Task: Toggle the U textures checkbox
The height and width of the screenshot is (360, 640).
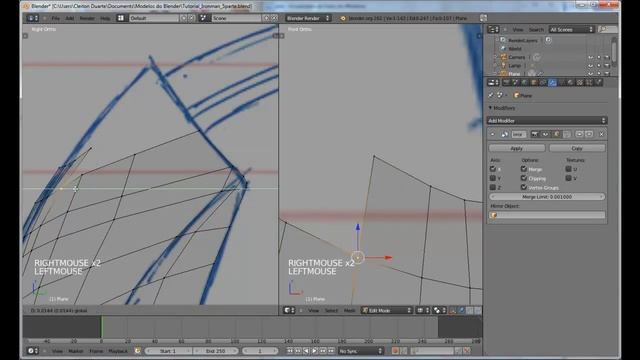Action: 568,169
